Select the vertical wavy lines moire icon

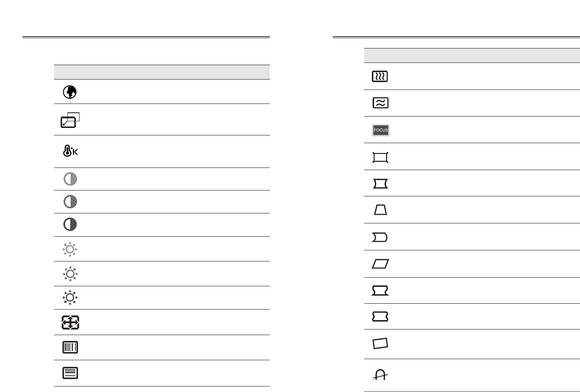380,77
